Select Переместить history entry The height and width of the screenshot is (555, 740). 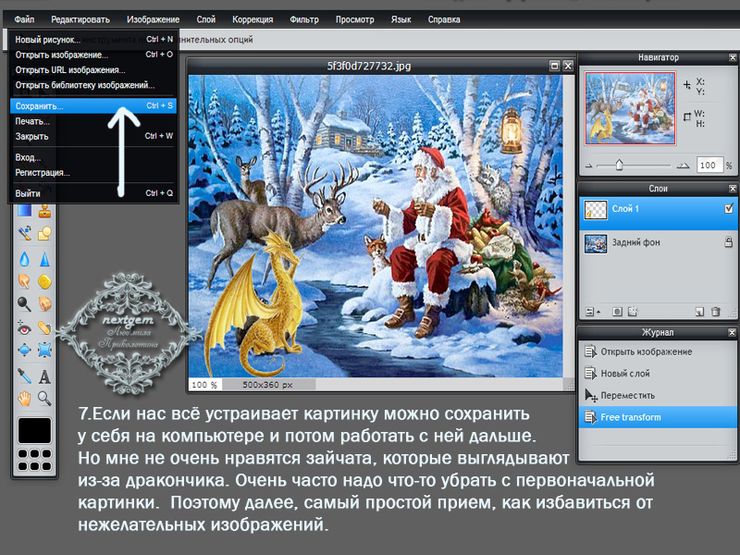(657, 395)
